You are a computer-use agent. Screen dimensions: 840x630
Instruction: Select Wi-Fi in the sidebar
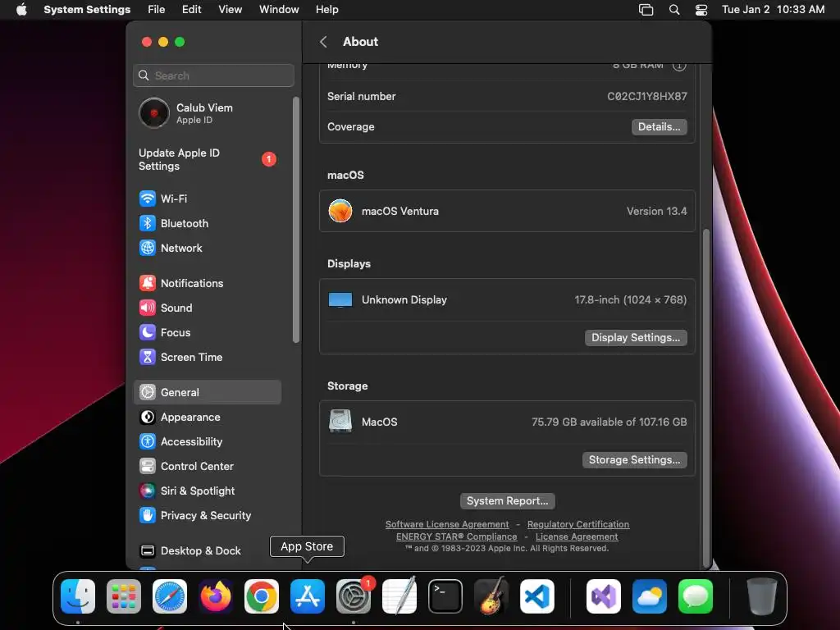pos(208,199)
